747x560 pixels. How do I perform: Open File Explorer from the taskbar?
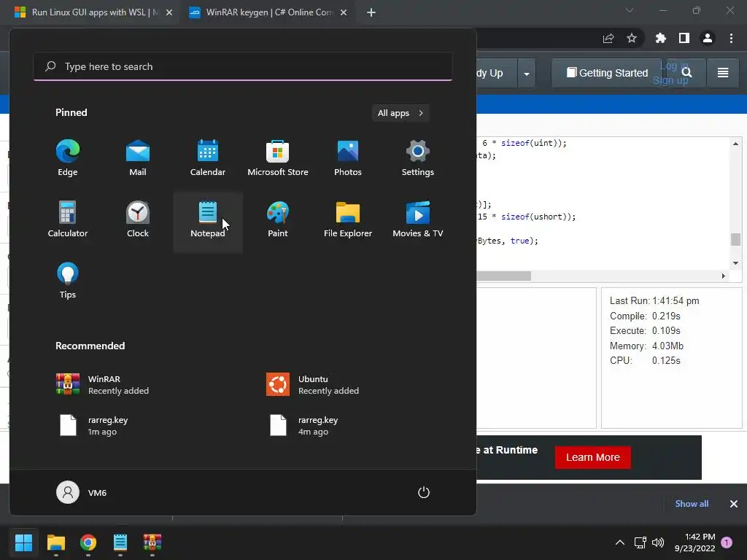coord(55,542)
